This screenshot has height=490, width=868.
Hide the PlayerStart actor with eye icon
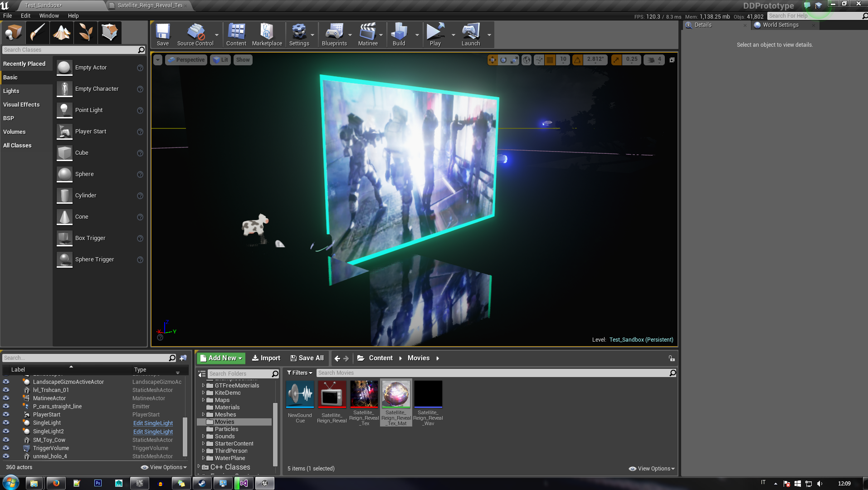click(x=6, y=415)
